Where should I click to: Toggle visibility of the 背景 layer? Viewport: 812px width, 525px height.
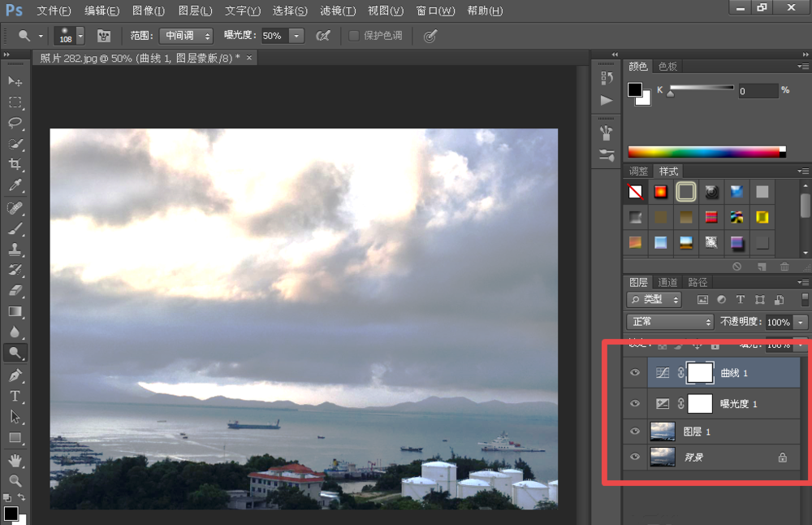[x=636, y=458]
